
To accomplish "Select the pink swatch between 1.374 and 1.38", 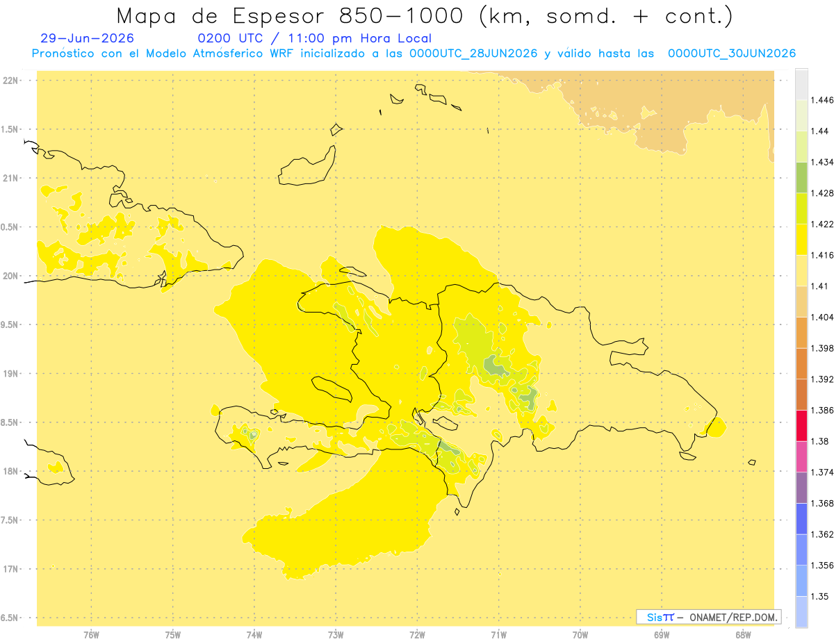I will click(801, 456).
